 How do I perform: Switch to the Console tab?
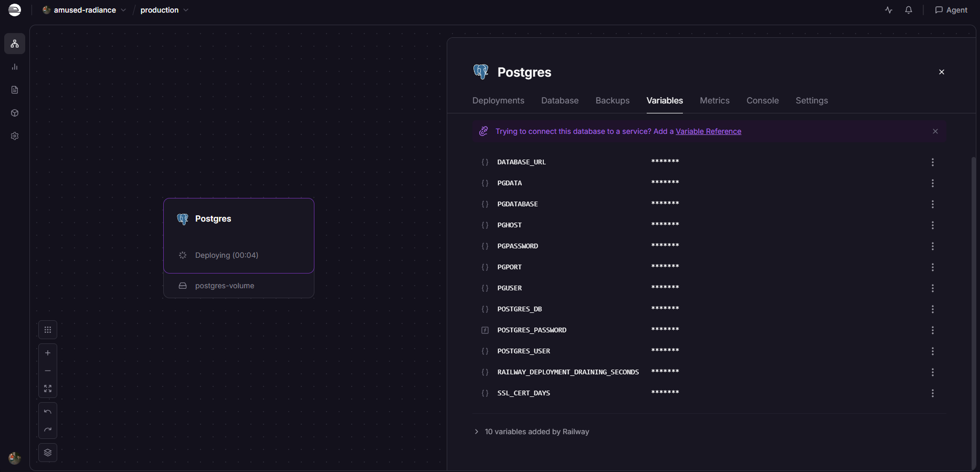(x=763, y=100)
